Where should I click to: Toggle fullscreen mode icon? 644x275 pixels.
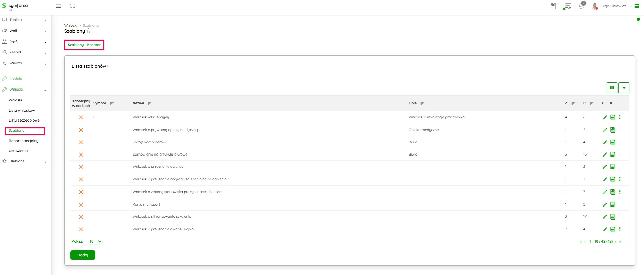(72, 6)
